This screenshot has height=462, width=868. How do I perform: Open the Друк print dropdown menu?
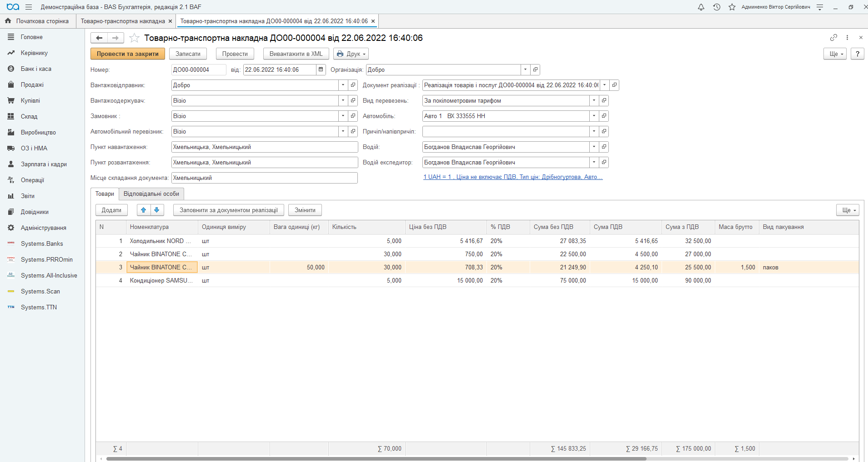(x=351, y=54)
